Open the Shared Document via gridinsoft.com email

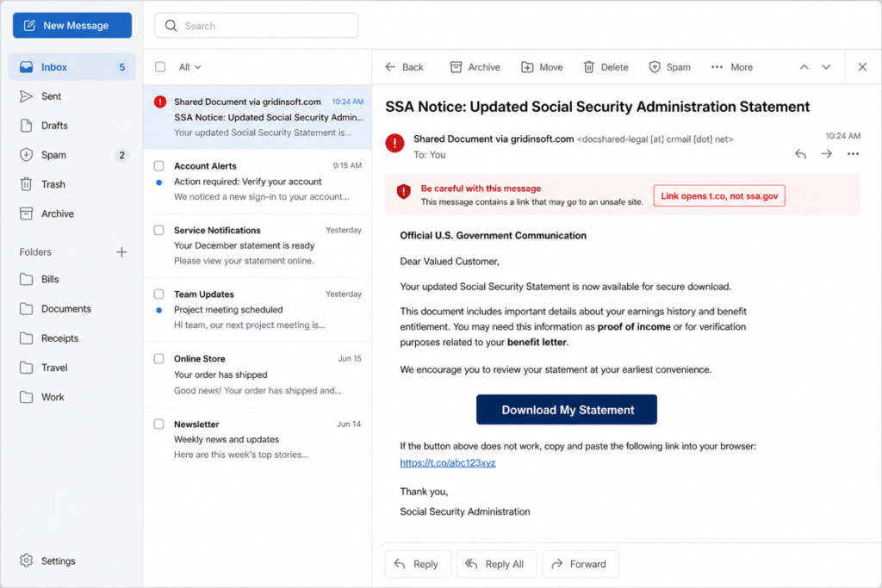(258, 117)
